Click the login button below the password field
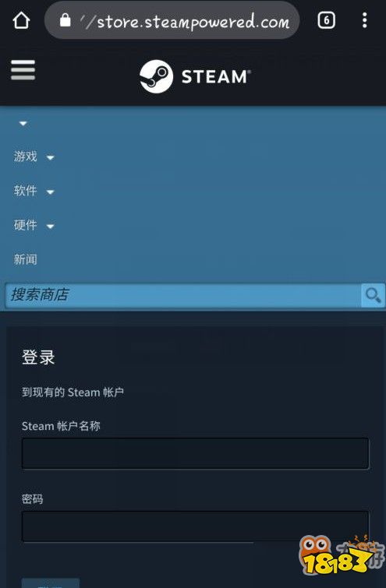 pos(51,583)
